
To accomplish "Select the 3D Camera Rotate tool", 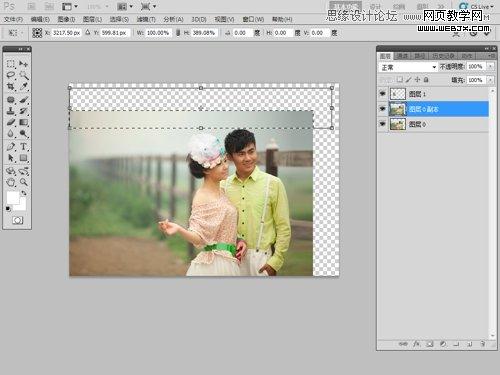I will pyautogui.click(x=23, y=171).
